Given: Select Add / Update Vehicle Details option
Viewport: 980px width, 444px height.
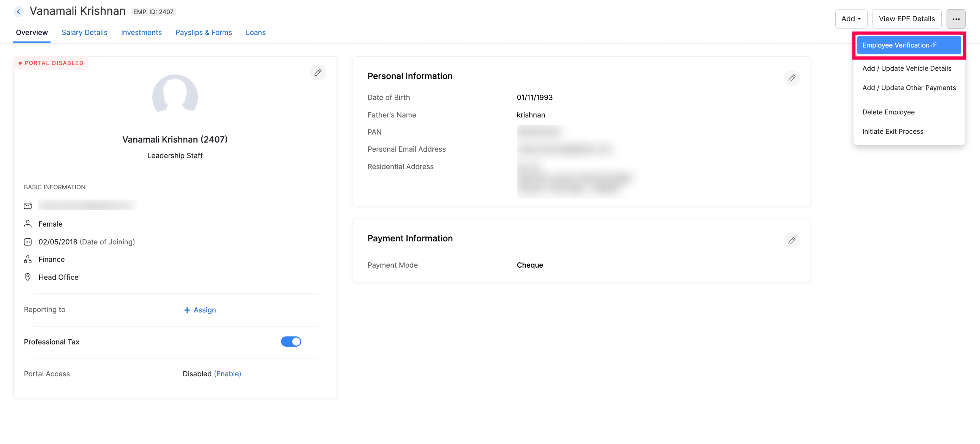Looking at the screenshot, I should tap(906, 68).
